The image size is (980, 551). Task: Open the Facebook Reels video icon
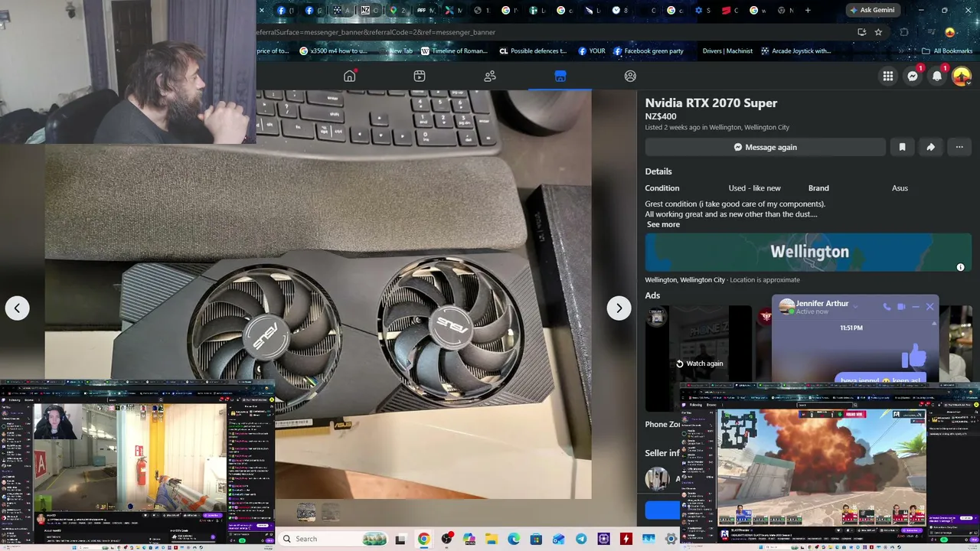click(420, 76)
